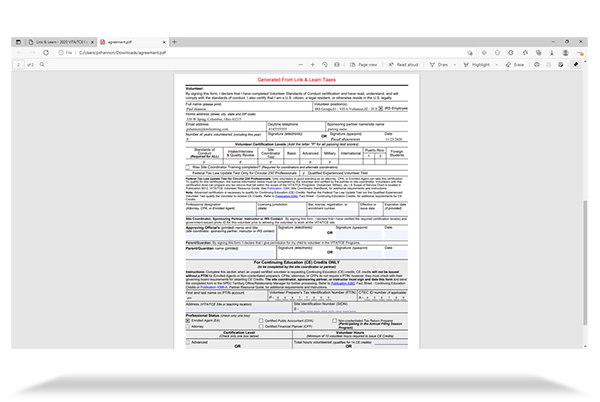This screenshot has width=600, height=402.
Task: Open the PDF search magnifier icon
Action: (42, 65)
